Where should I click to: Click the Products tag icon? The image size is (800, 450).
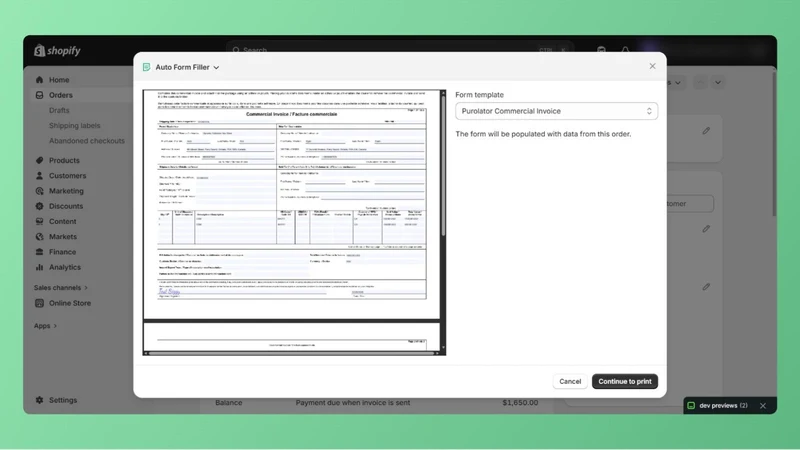point(39,160)
